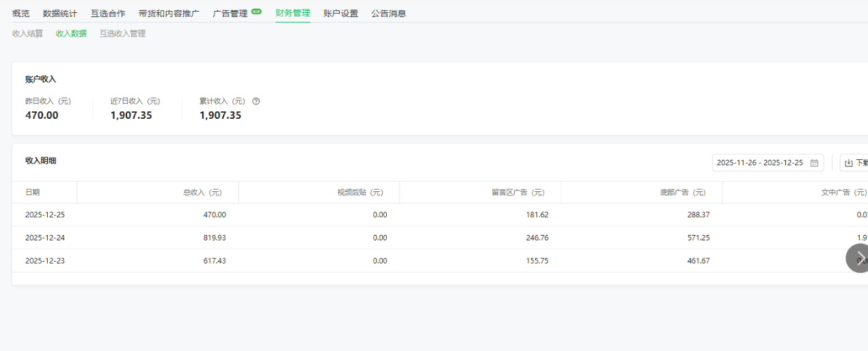Screen dimensions: 868x351
Task: Switch to the 数据统计 tab
Action: [60, 13]
